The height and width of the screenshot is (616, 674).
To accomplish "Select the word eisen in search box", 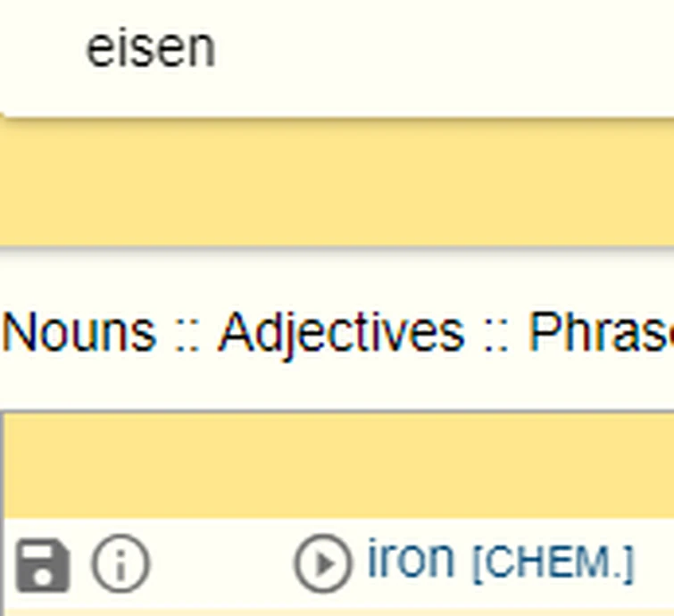I will pos(150,49).
